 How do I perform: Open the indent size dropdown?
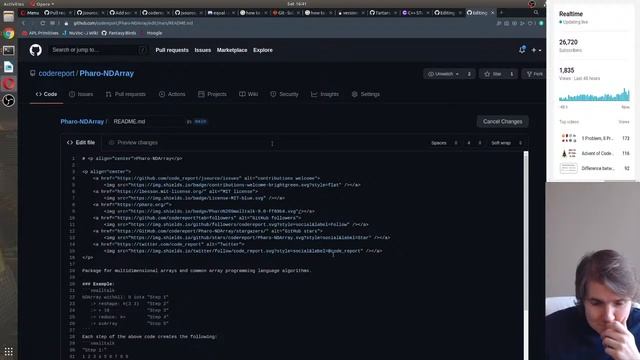click(474, 143)
